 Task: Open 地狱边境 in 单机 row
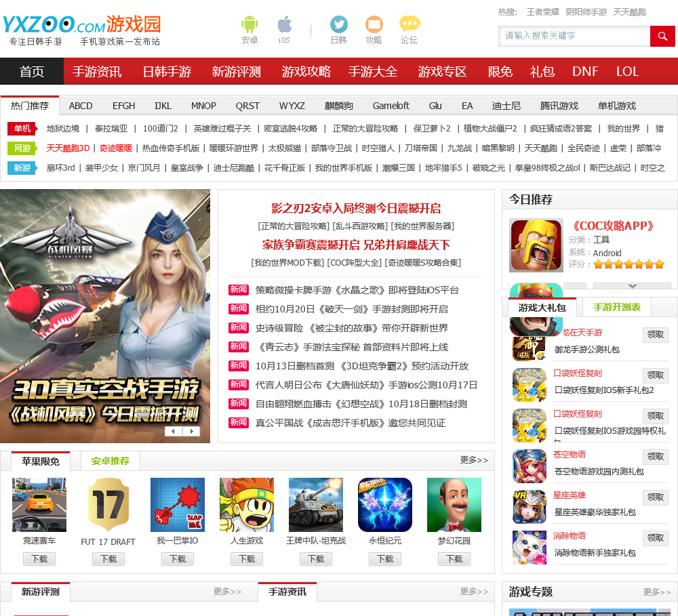(x=63, y=128)
